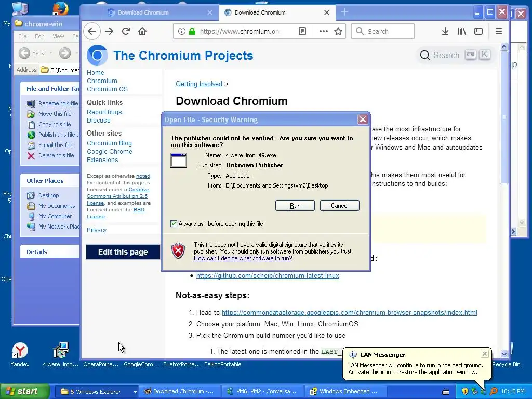The height and width of the screenshot is (399, 532).
Task: Open the chromium-latest-linux GitHub link
Action: tap(268, 275)
